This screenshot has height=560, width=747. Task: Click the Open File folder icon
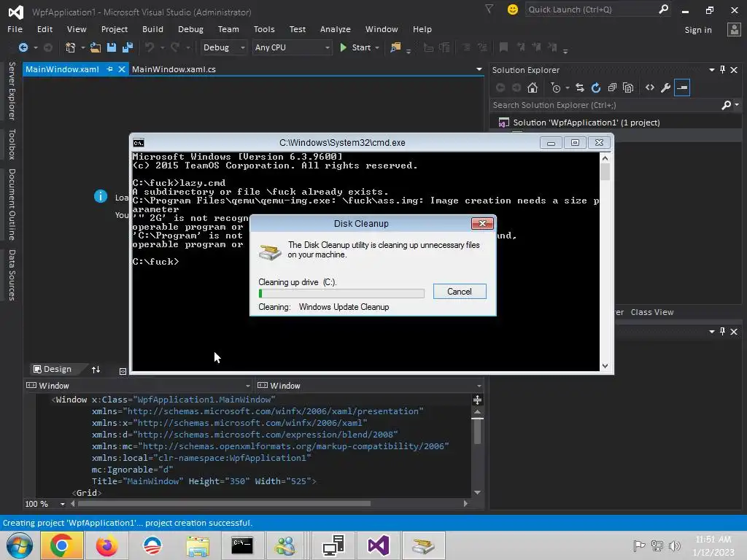[x=96, y=47]
